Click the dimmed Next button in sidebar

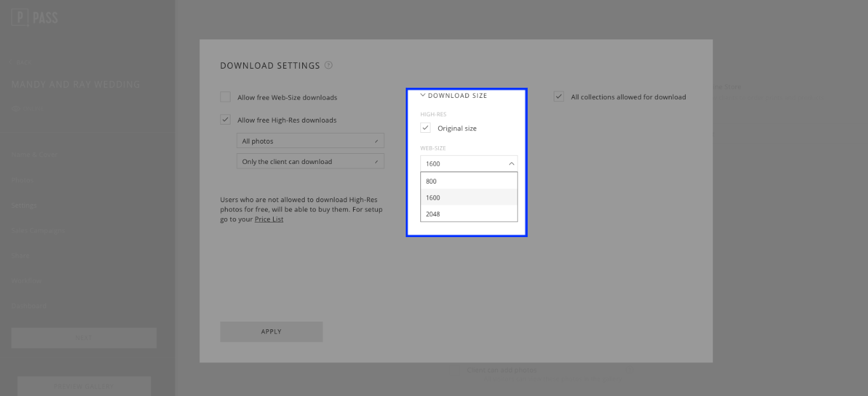(84, 338)
